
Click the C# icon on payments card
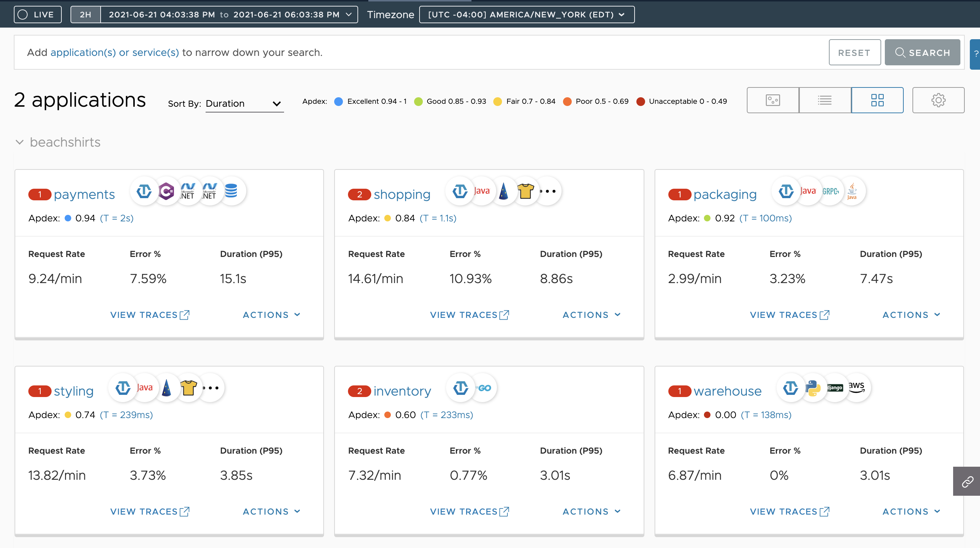pos(166,191)
